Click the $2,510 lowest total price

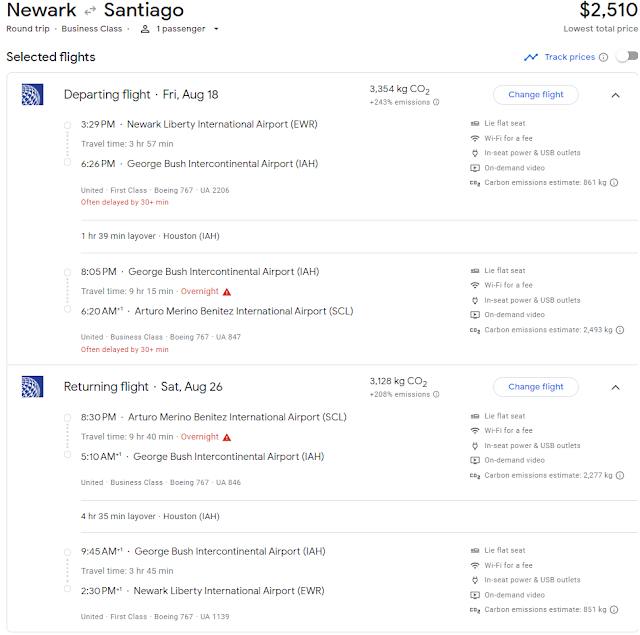click(x=608, y=10)
